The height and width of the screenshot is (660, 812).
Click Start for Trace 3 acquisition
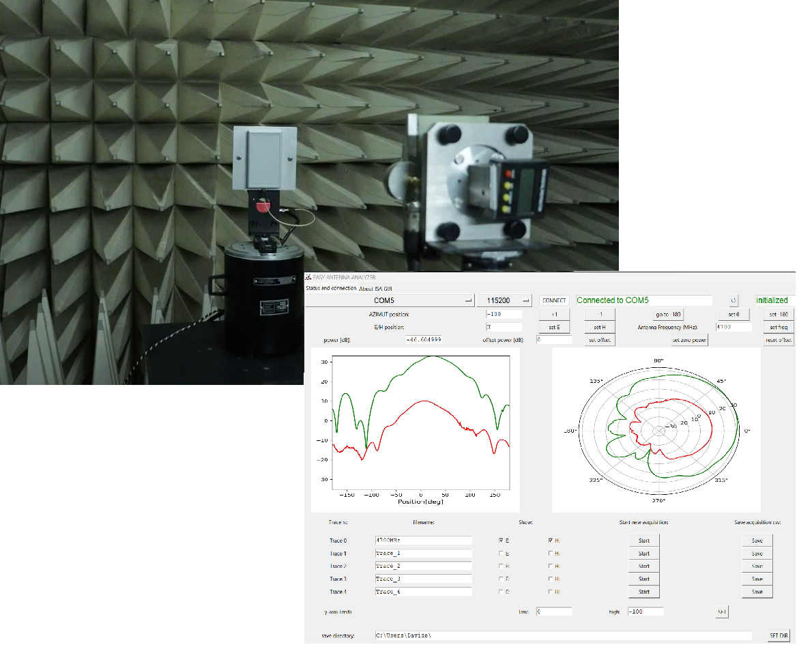click(x=643, y=579)
